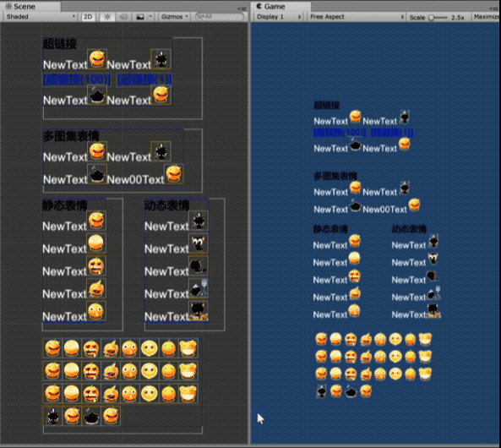Click the 超链接 heading in Scene view
This screenshot has height=448, width=501.
pyautogui.click(x=60, y=44)
